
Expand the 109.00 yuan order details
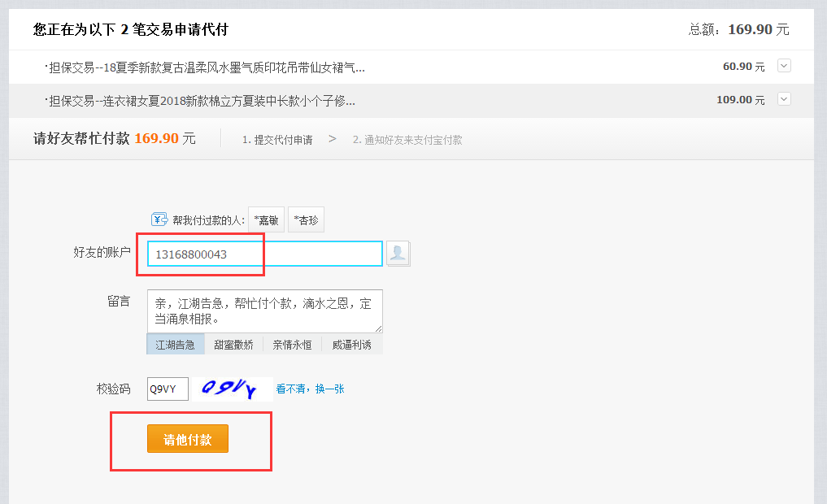tap(784, 99)
